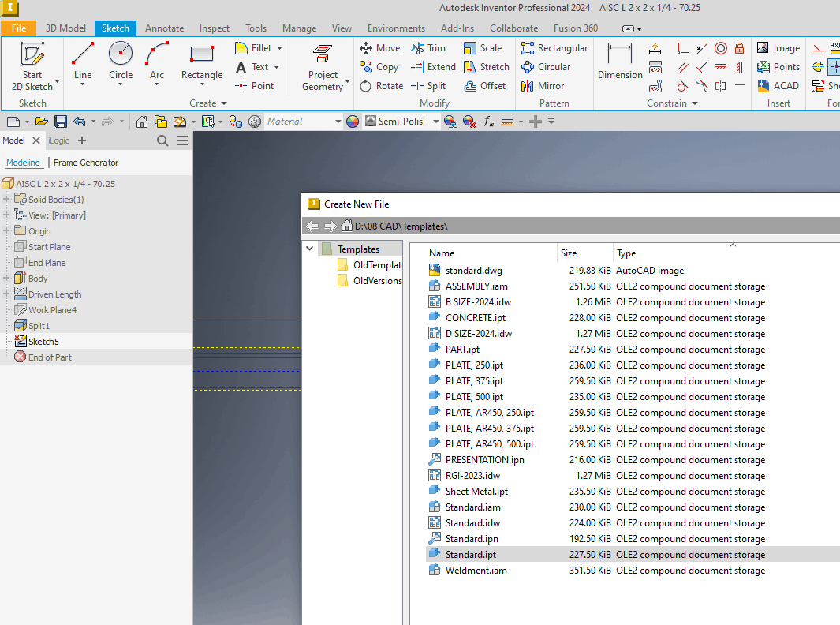Use the Copy modify tool
This screenshot has height=625, width=840.
coord(379,67)
